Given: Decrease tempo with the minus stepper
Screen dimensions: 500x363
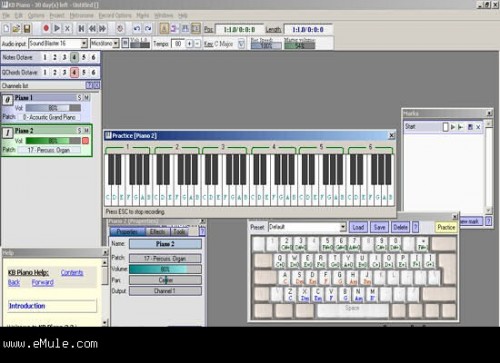Looking at the screenshot, I should 197,44.
